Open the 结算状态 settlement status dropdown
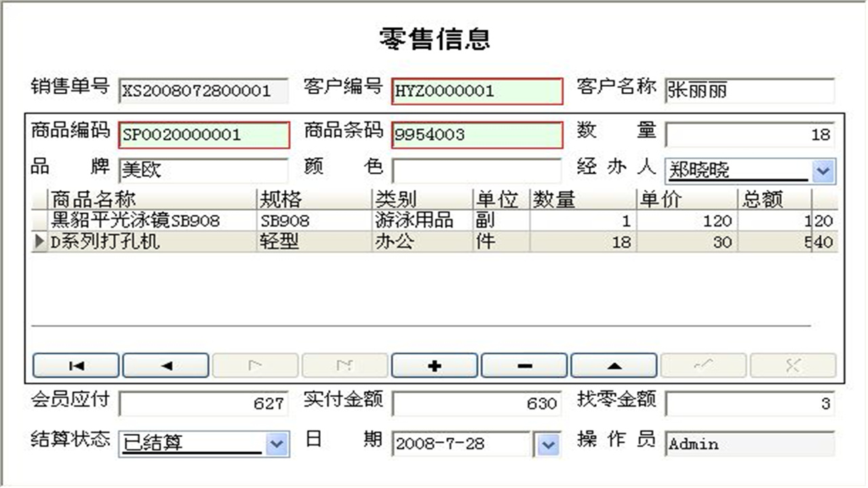 point(277,444)
